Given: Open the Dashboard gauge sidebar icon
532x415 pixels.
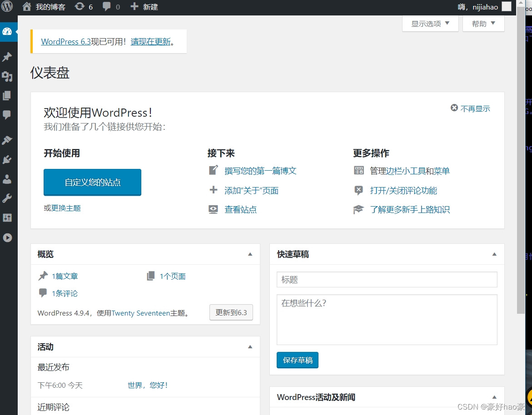Looking at the screenshot, I should pos(7,31).
